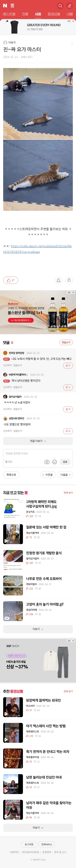Image resolution: width=76 pixels, height=868 pixels.
Task: Tap the pencil write-post icon
Action: click(x=69, y=5)
